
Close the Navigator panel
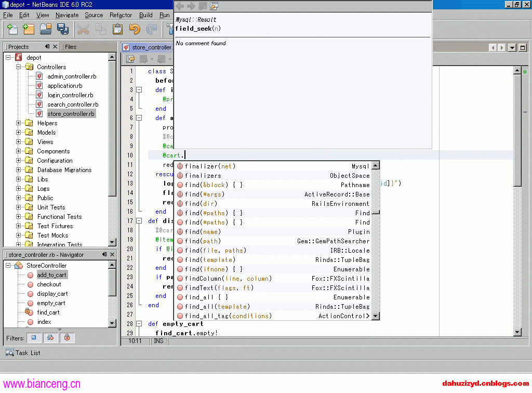(x=112, y=254)
